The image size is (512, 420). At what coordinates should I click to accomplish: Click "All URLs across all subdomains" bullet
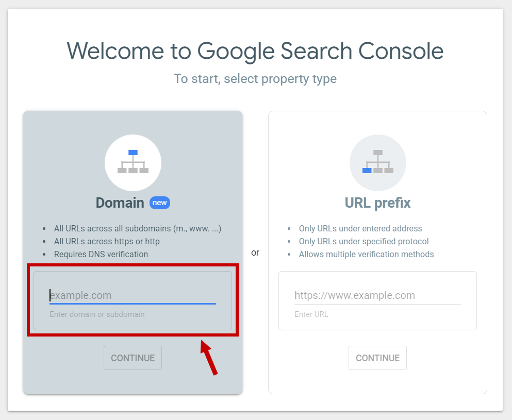(138, 228)
